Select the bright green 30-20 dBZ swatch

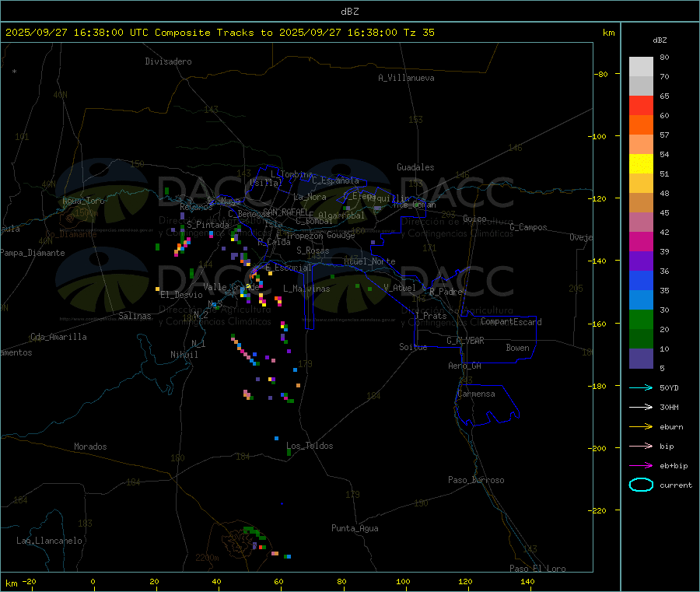641,320
